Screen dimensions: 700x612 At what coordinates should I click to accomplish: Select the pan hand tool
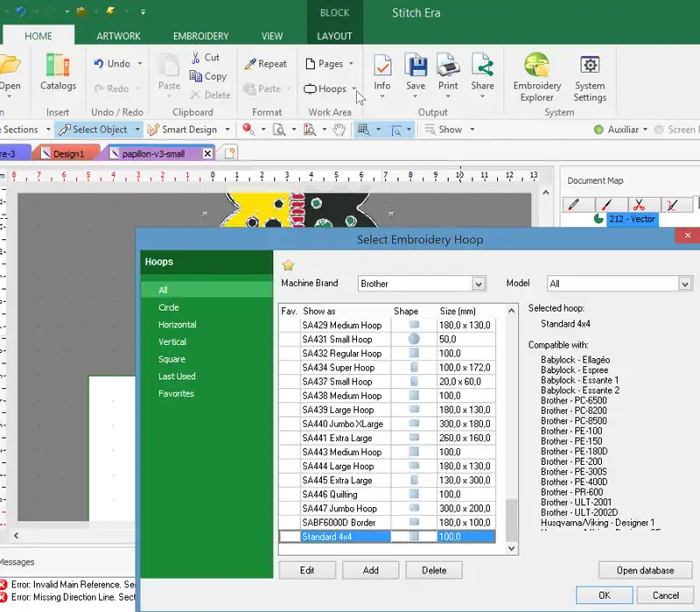pyautogui.click(x=338, y=130)
